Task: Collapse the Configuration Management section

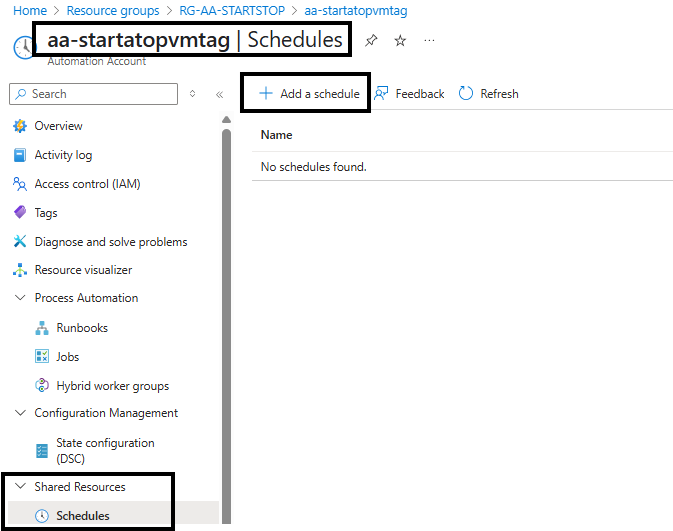Action: [20, 413]
